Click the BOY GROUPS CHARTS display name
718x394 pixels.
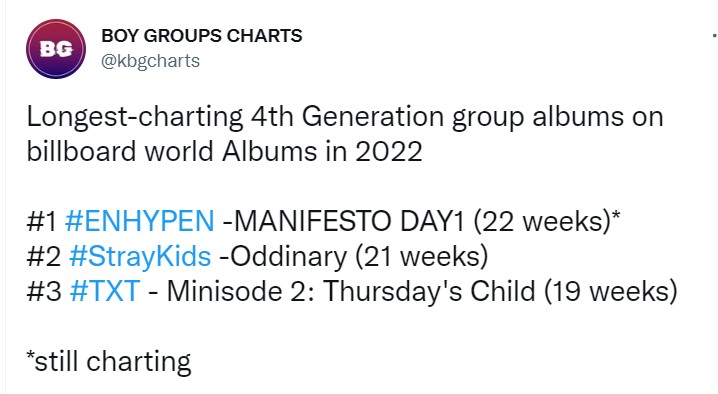coord(201,36)
